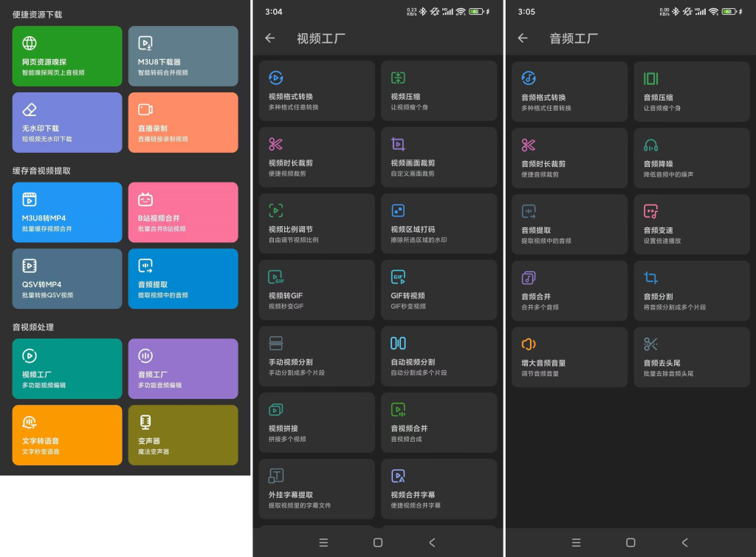Click the 缓存音视频提取 section heading
The image size is (756, 557).
pyautogui.click(x=41, y=171)
